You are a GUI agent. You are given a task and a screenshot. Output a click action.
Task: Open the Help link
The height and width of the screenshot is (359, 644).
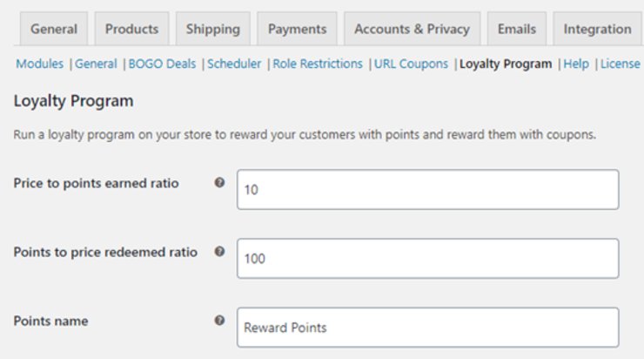576,64
